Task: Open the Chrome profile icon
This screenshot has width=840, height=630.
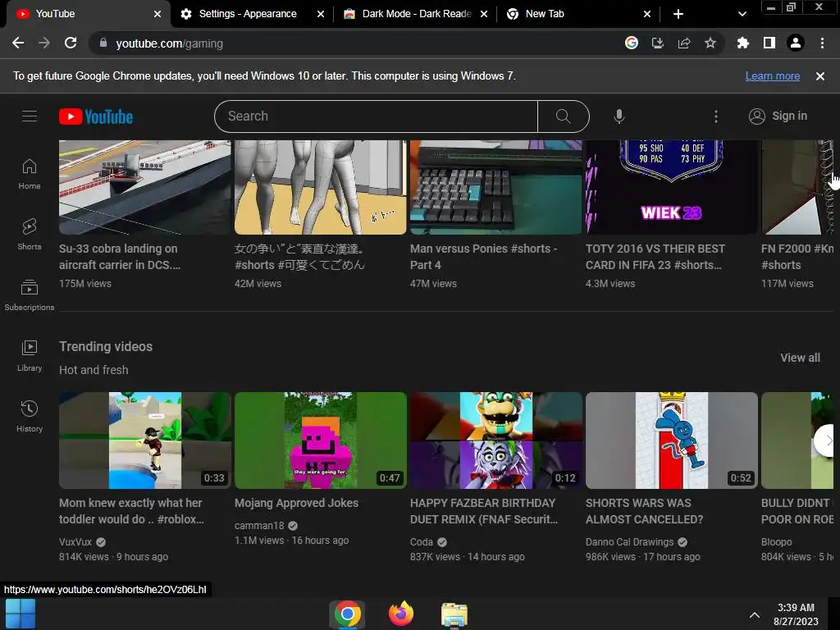Action: 796,43
